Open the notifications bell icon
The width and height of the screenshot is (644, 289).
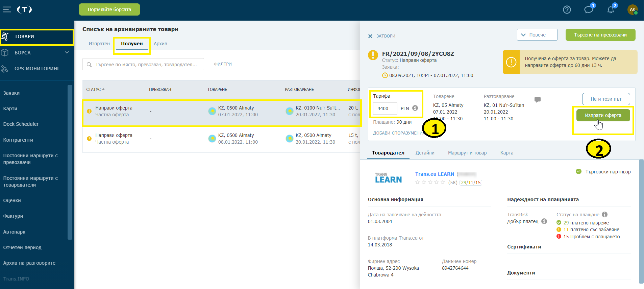[x=611, y=10]
